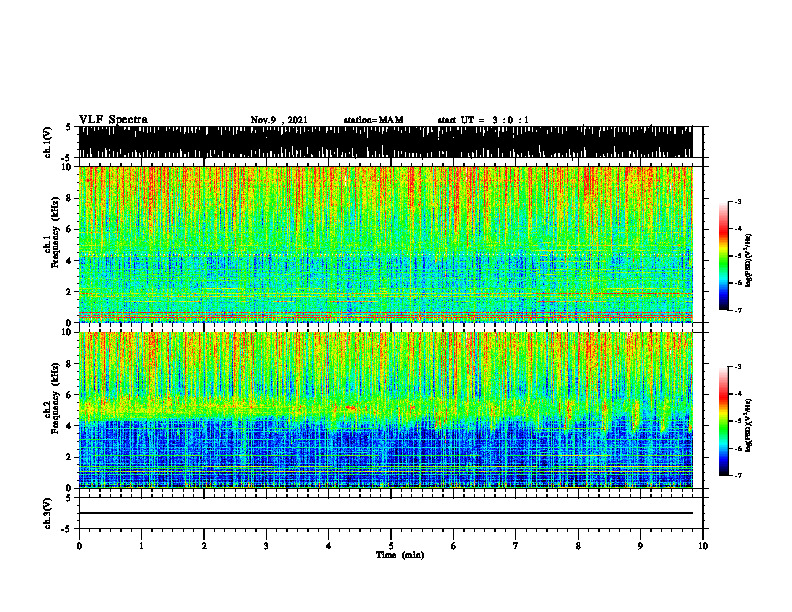Click the ch.1 frequency spectrogram panel
The width and height of the screenshot is (792, 612).
385,244
